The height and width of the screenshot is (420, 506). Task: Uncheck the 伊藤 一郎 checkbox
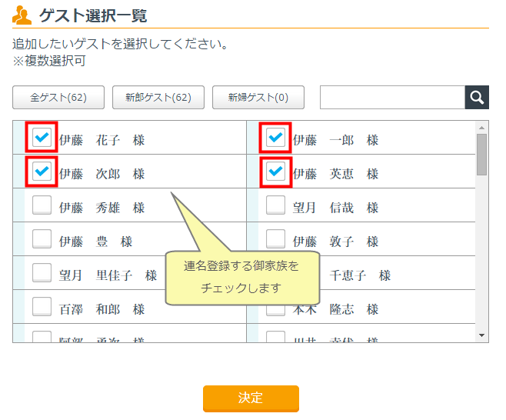[x=275, y=138]
